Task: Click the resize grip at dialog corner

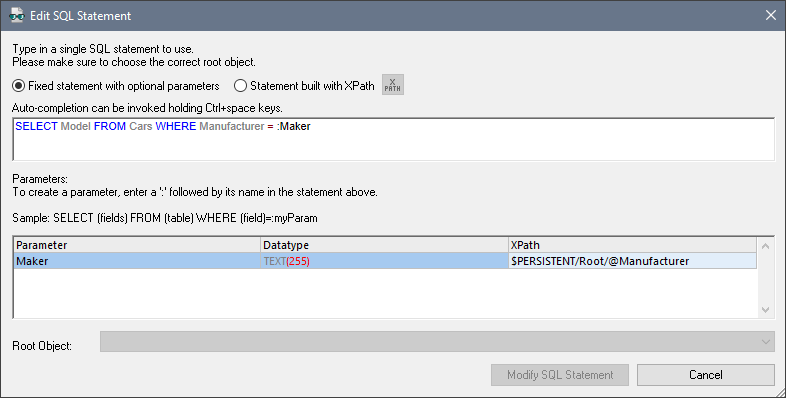Action: click(779, 391)
